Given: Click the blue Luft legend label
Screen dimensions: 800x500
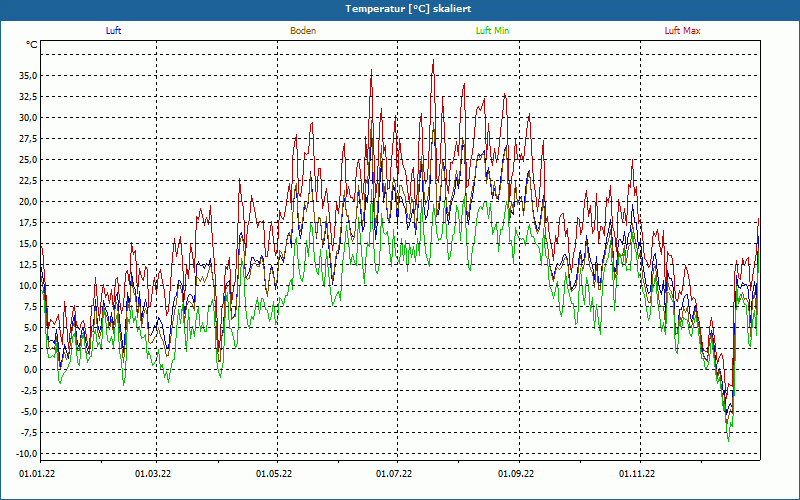Looking at the screenshot, I should click(113, 31).
